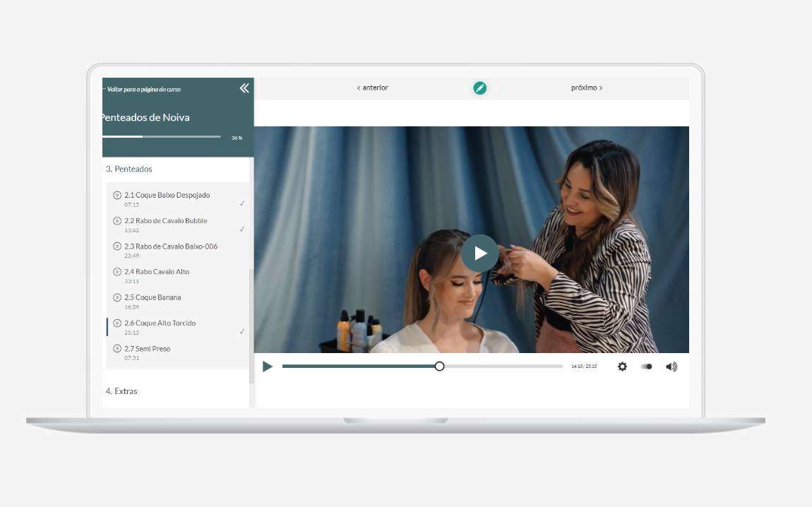The height and width of the screenshot is (507, 812).
Task: Click the video progress slider handle
Action: (x=439, y=366)
